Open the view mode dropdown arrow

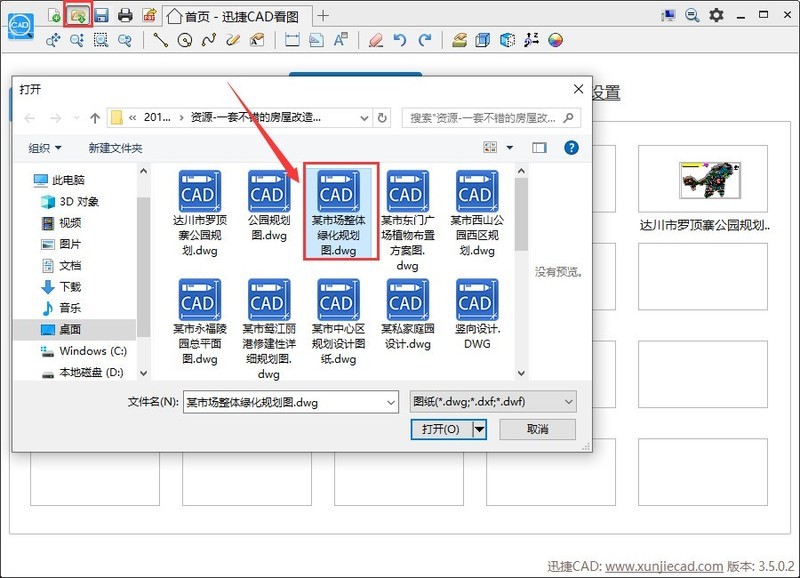[509, 148]
